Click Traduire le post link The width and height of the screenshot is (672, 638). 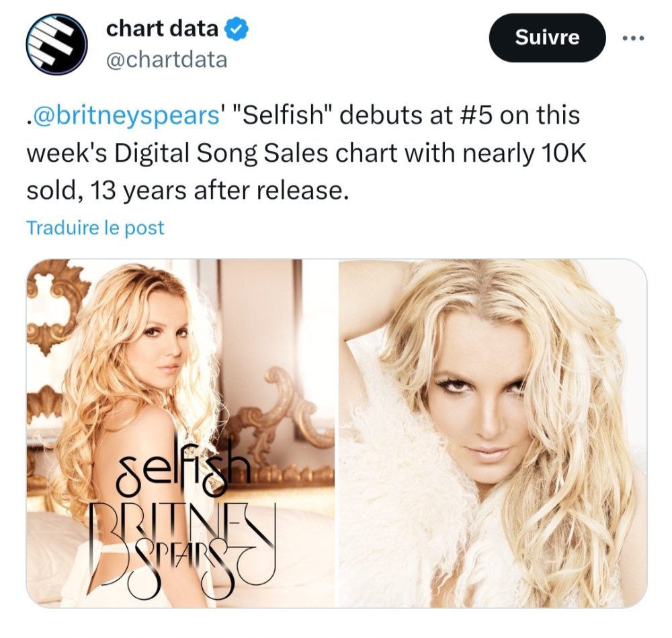(x=95, y=228)
